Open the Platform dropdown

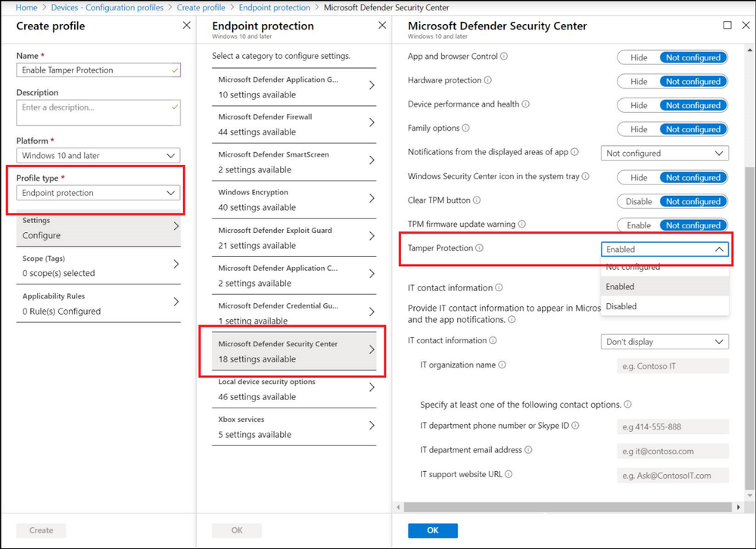tap(98, 155)
